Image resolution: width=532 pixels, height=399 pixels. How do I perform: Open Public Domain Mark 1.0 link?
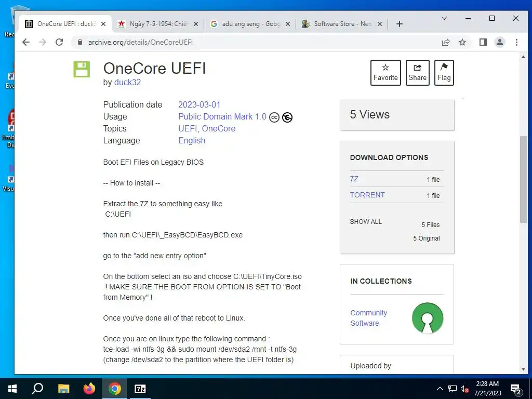coord(222,117)
